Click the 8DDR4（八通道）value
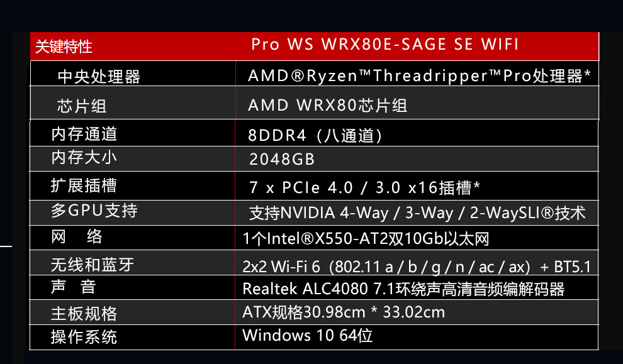The height and width of the screenshot is (364, 623). [x=316, y=135]
